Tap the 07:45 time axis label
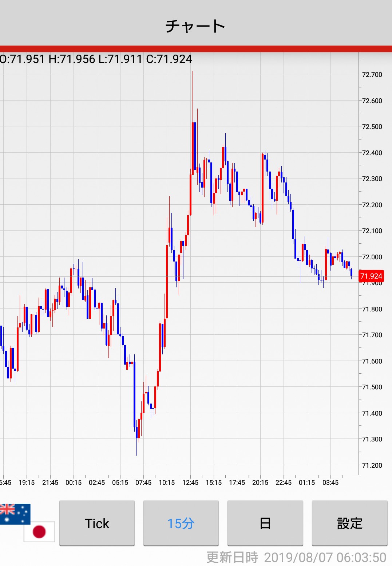The image size is (392, 566). pyautogui.click(x=143, y=483)
